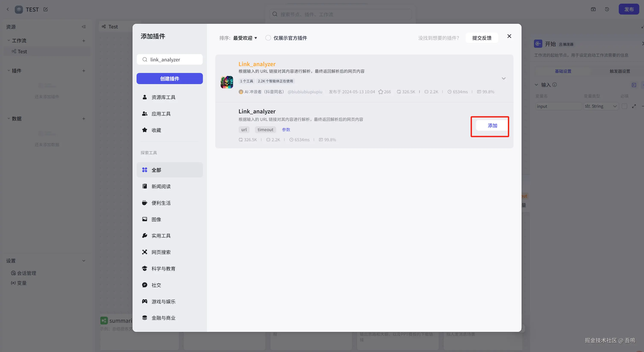Open the 游戏与娱乐 gaming category
The image size is (644, 352).
point(163,302)
